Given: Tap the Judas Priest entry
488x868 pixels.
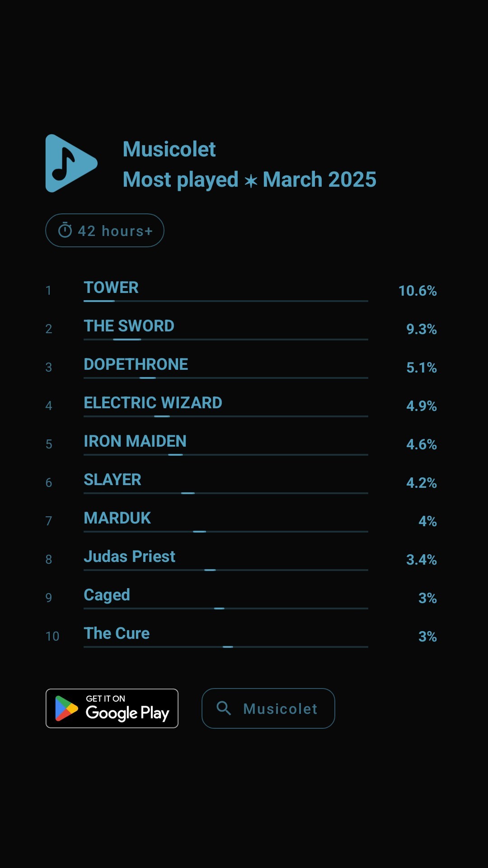Looking at the screenshot, I should [130, 557].
